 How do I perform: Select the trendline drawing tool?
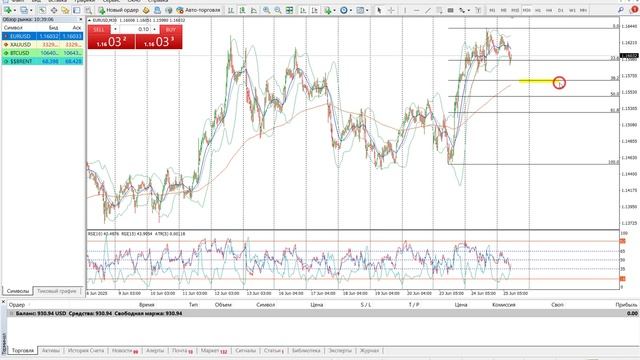click(428, 10)
